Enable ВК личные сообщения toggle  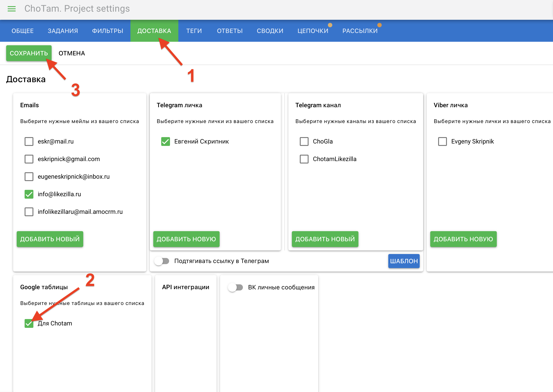pyautogui.click(x=236, y=287)
